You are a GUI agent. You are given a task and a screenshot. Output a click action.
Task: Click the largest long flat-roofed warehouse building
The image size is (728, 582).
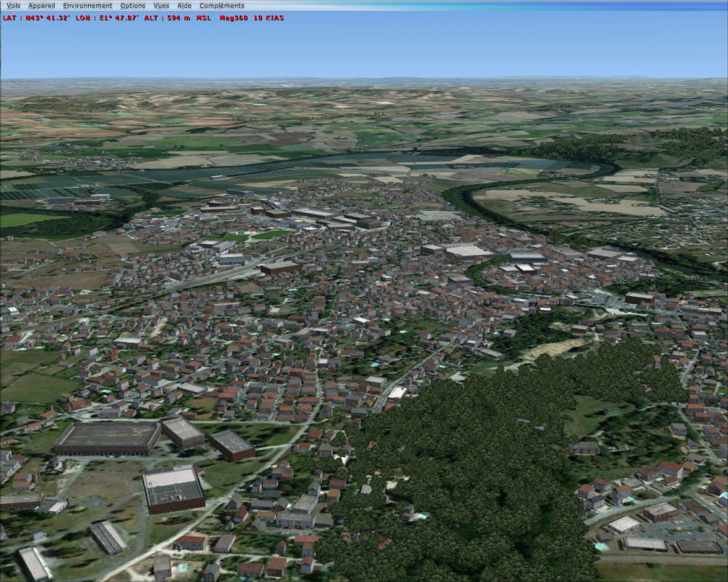click(x=107, y=437)
